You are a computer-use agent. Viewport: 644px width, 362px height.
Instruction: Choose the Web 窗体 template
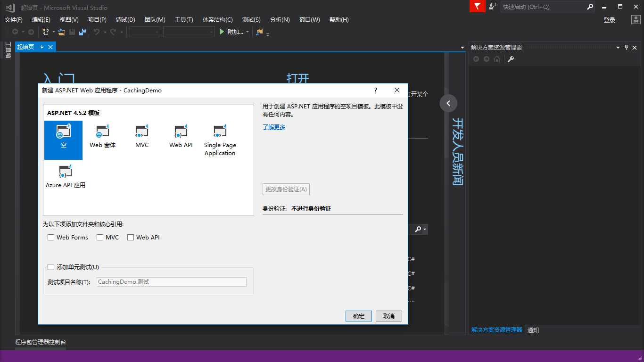pos(102,137)
